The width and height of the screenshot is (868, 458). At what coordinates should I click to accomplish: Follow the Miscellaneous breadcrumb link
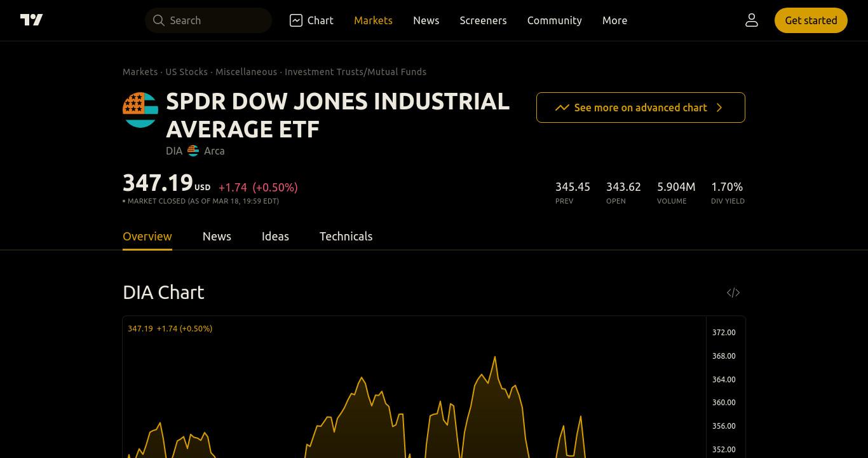click(x=246, y=72)
